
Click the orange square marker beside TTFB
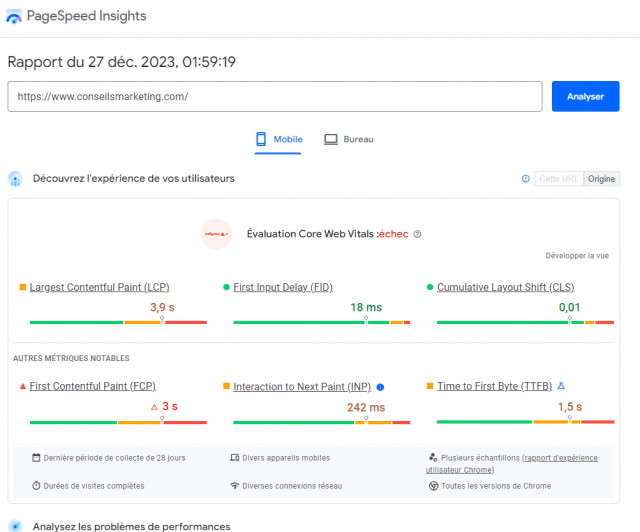click(430, 386)
